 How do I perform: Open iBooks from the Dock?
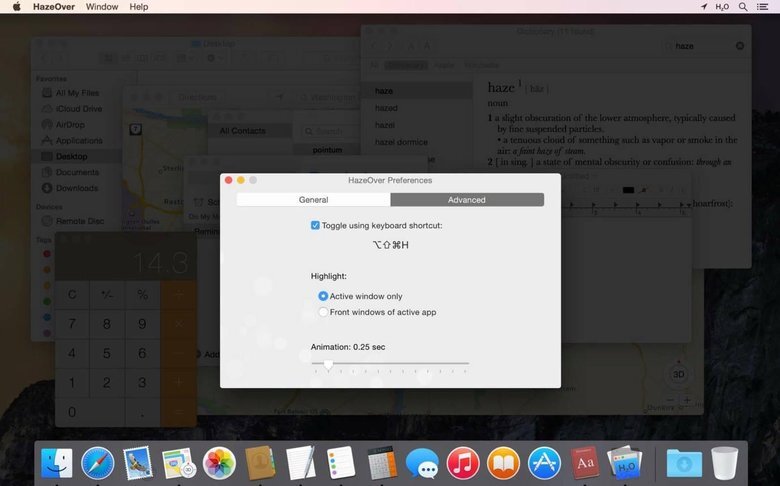click(503, 463)
